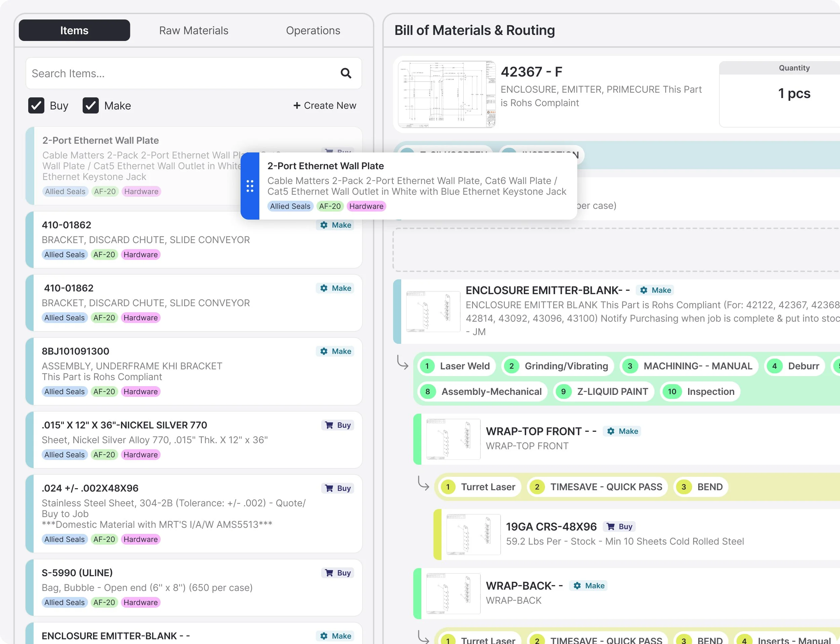Open the 42367 - F drawing thumbnail
840x644 pixels.
pos(447,94)
